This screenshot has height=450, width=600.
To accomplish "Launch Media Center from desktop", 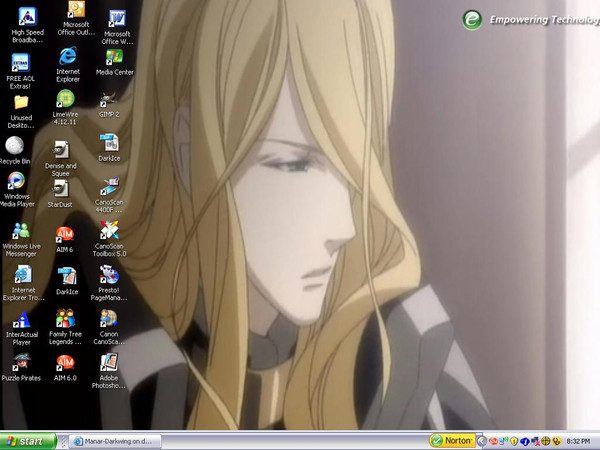I will pyautogui.click(x=114, y=62).
